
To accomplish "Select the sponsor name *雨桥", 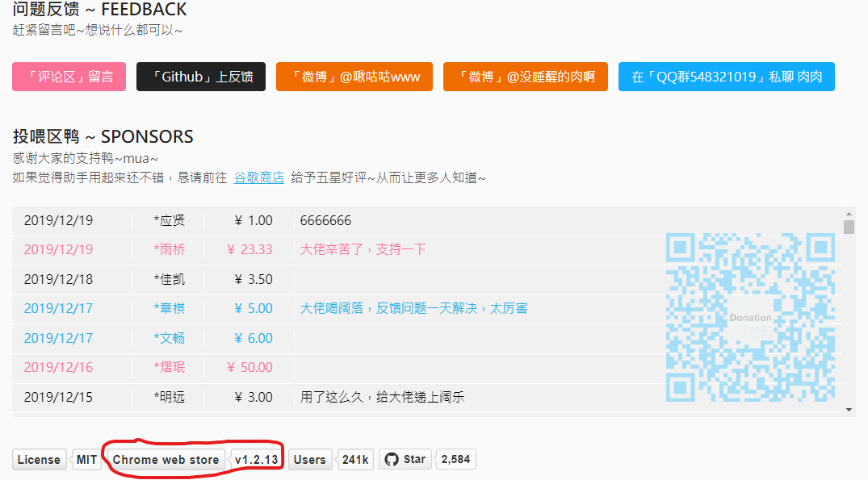I will click(x=170, y=249).
